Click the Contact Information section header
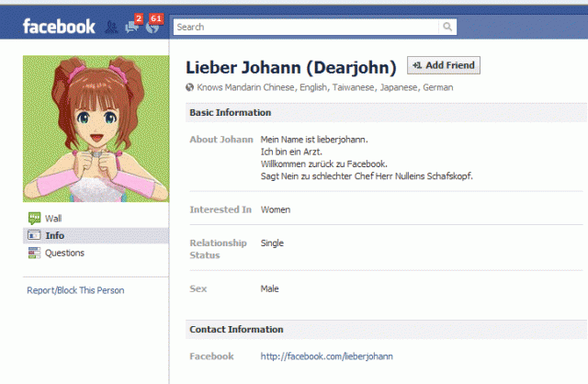588x384 pixels. point(386,329)
